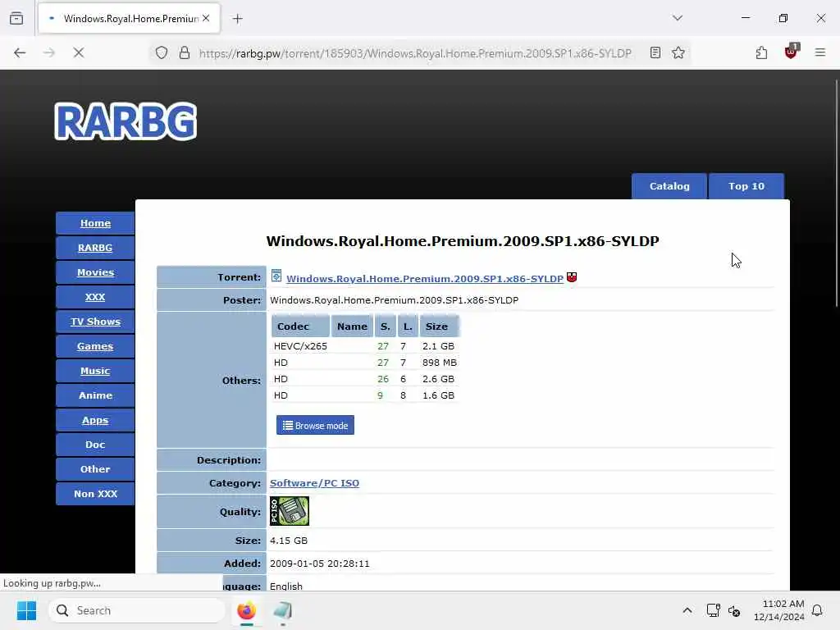Open the notifications bell icon
The image size is (840, 630).
[x=817, y=610]
